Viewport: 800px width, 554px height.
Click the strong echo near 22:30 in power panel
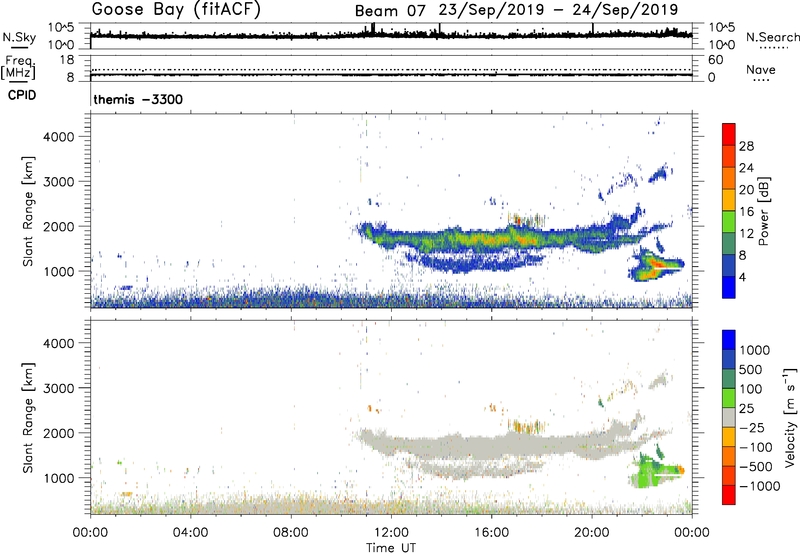point(658,264)
